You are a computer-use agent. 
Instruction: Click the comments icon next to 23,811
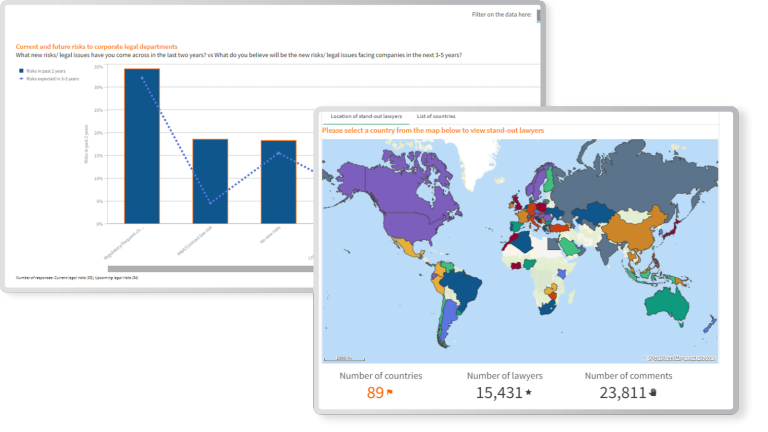pos(653,394)
